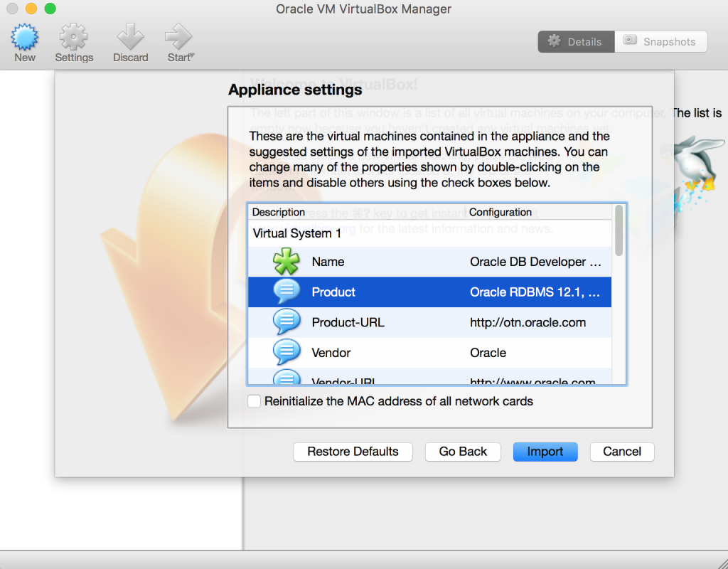Screen dimensions: 728x569
Task: Click the Discard toolbar icon
Action: 130,37
